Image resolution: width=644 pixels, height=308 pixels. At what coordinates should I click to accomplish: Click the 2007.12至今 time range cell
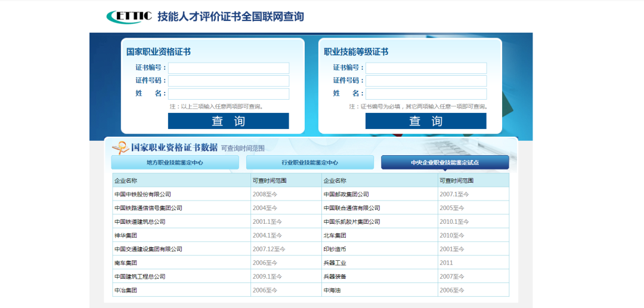[286, 249]
